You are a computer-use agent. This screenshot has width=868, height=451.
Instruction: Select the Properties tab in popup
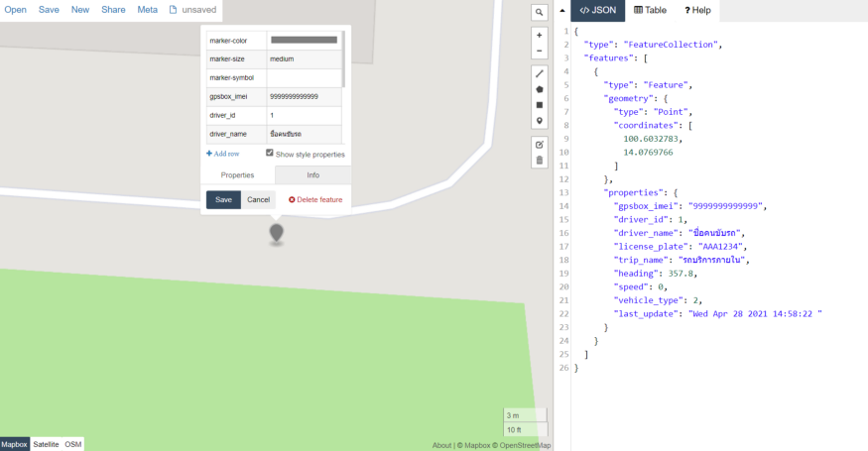click(x=237, y=174)
